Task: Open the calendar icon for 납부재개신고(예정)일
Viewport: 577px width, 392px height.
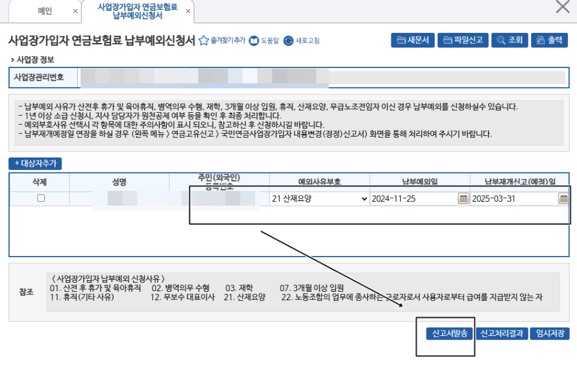Action: pyautogui.click(x=563, y=199)
